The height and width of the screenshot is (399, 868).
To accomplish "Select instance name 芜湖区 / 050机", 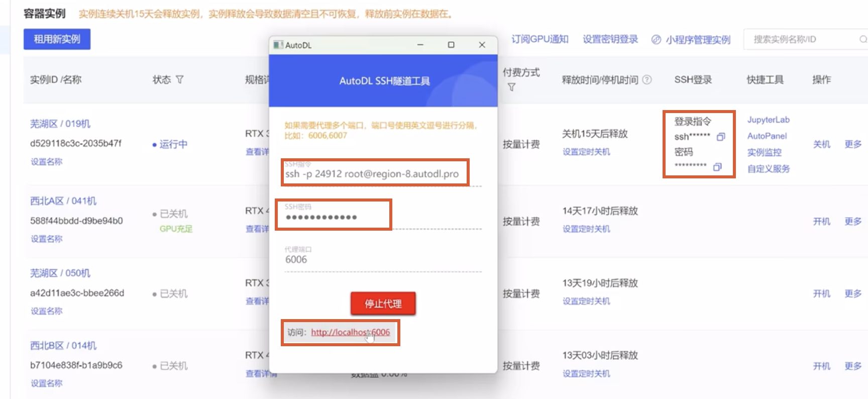I will click(x=60, y=273).
